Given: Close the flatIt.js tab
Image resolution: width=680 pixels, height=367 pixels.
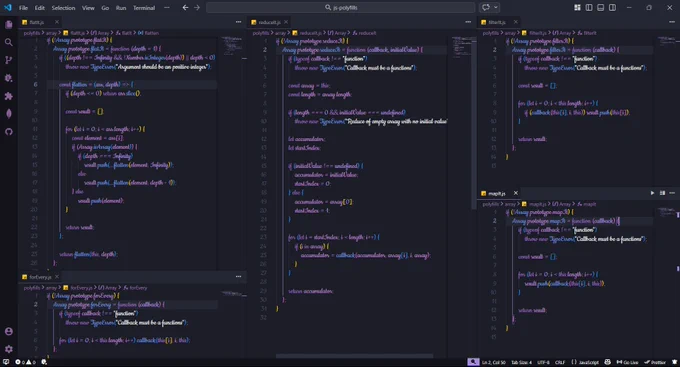Looking at the screenshot, I should (57, 22).
